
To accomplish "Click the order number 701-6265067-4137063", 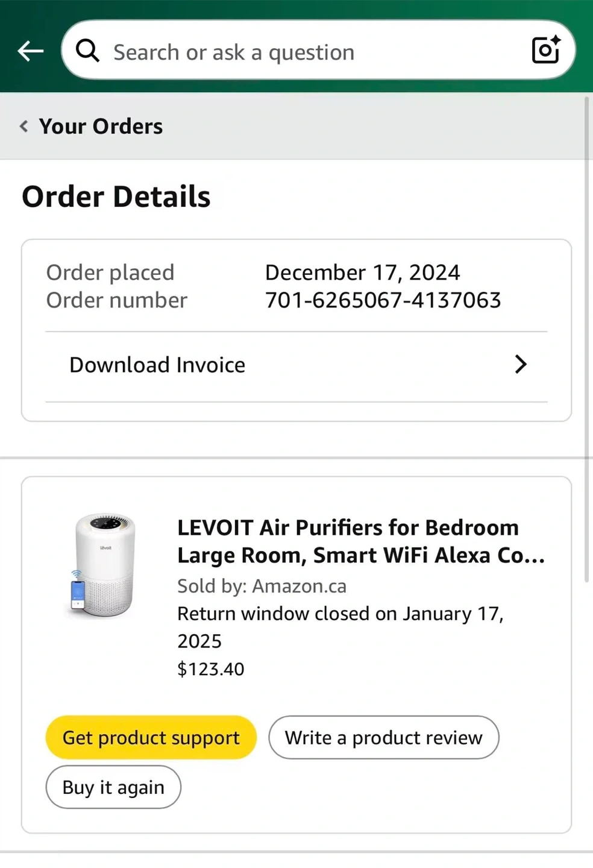I will pyautogui.click(x=383, y=300).
